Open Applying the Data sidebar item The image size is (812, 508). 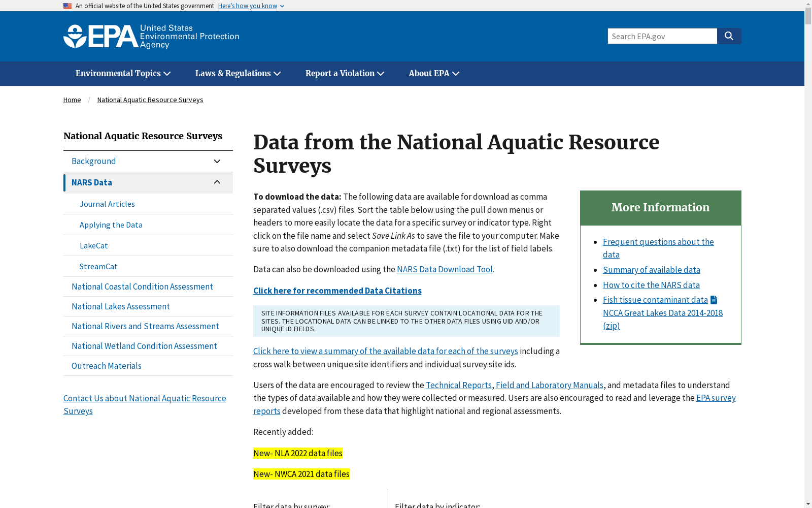(111, 225)
